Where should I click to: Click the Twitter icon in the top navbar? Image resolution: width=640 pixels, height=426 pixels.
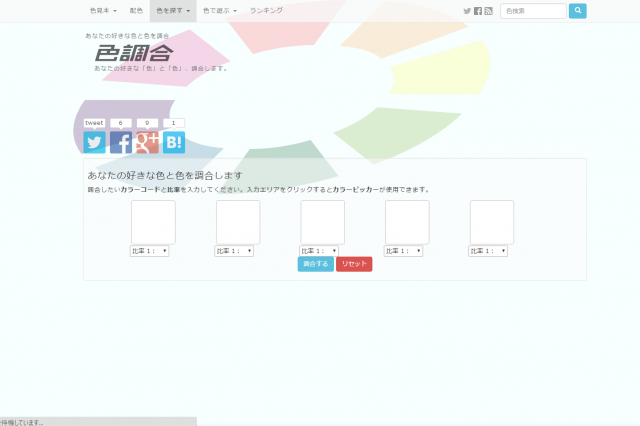tap(467, 11)
